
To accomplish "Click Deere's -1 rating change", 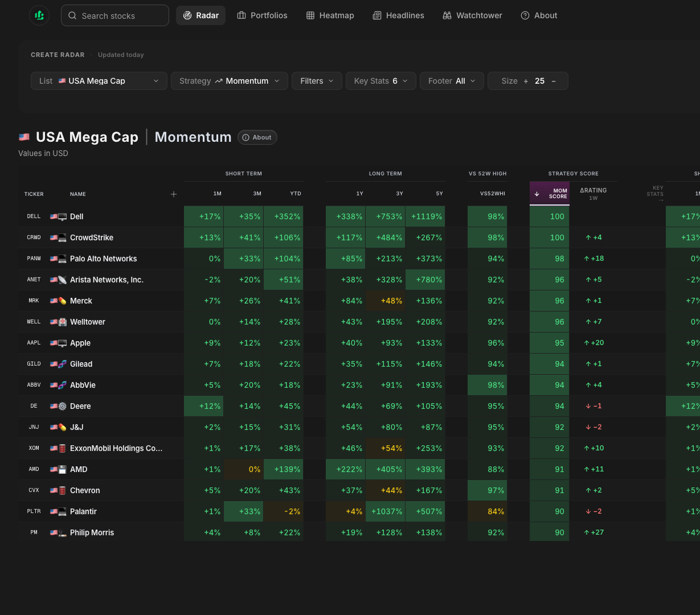I will [593, 406].
